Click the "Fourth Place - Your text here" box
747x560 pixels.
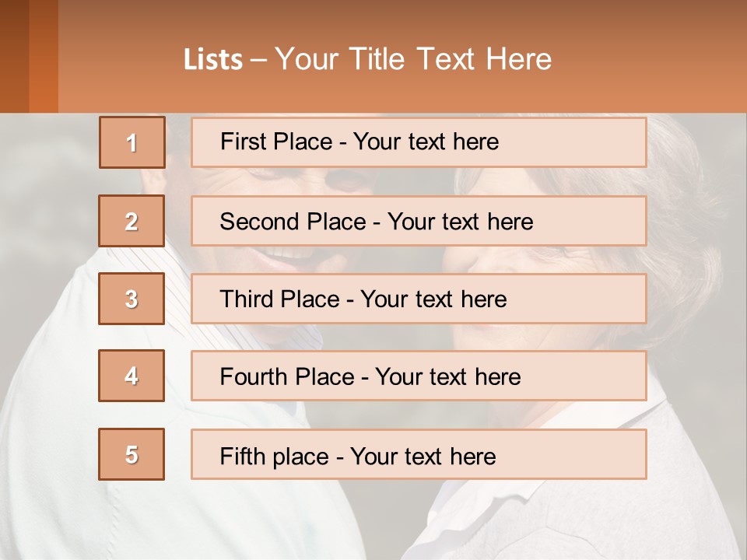pyautogui.click(x=419, y=376)
